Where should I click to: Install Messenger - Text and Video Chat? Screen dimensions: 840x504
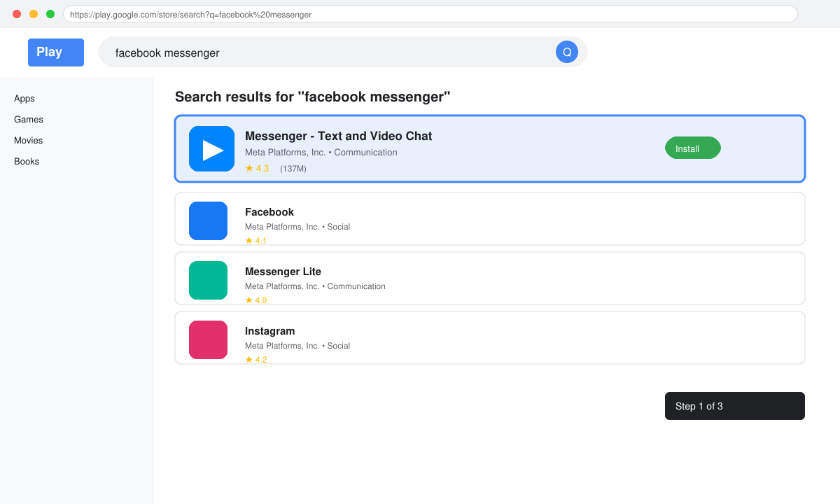tap(693, 148)
